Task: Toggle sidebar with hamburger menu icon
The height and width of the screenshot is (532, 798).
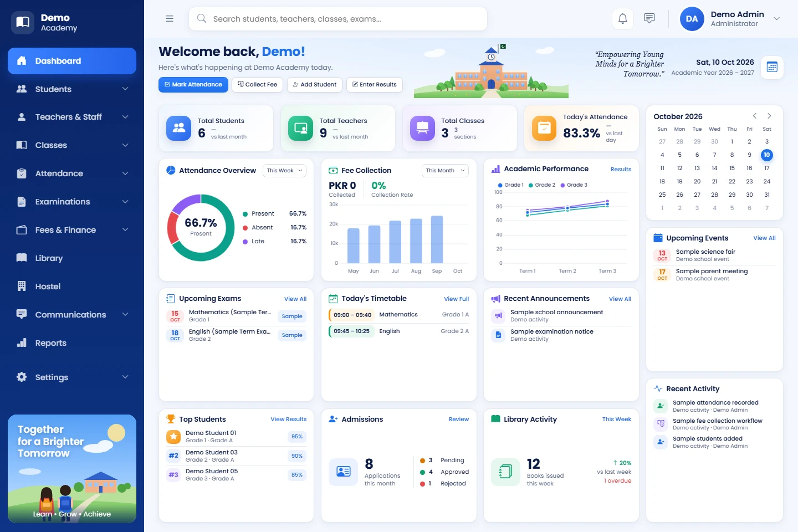Action: 170,19
